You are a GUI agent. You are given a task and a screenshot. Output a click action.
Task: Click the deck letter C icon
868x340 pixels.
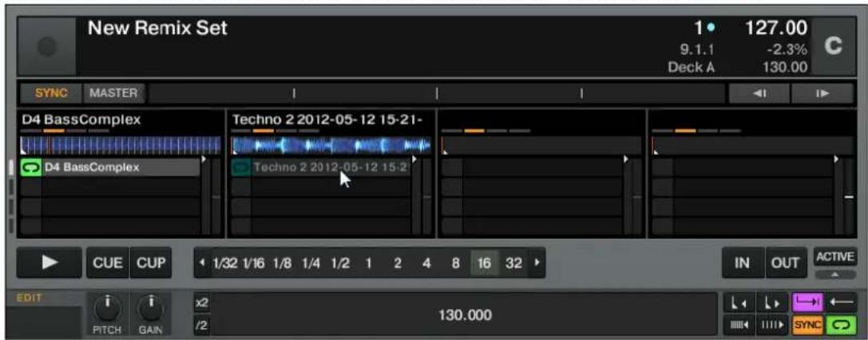point(833,47)
